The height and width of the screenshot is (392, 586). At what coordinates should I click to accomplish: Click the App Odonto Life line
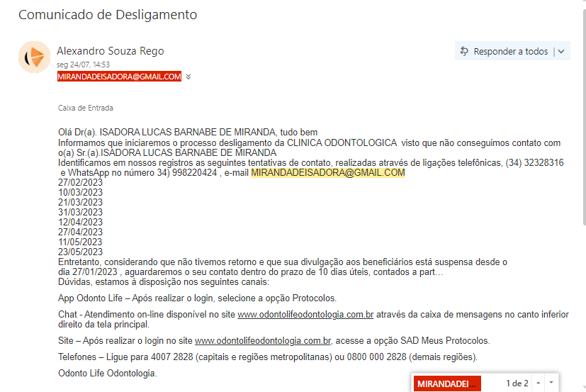pos(197,298)
